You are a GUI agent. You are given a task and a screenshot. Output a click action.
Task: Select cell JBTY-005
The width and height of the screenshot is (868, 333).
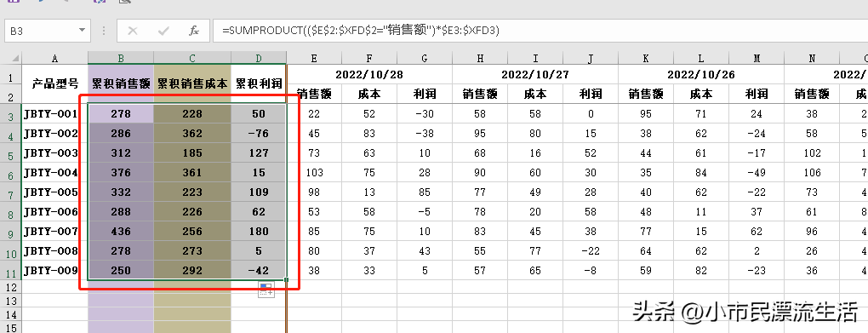click(54, 192)
